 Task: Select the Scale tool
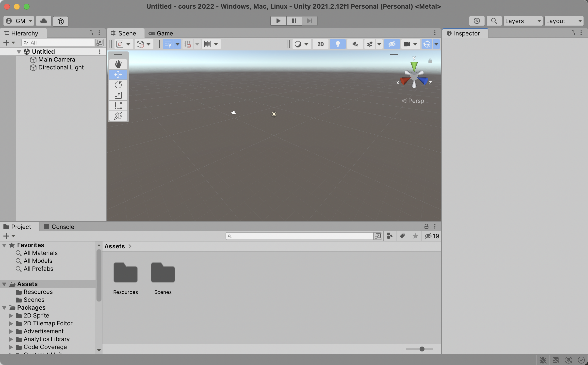pyautogui.click(x=118, y=95)
